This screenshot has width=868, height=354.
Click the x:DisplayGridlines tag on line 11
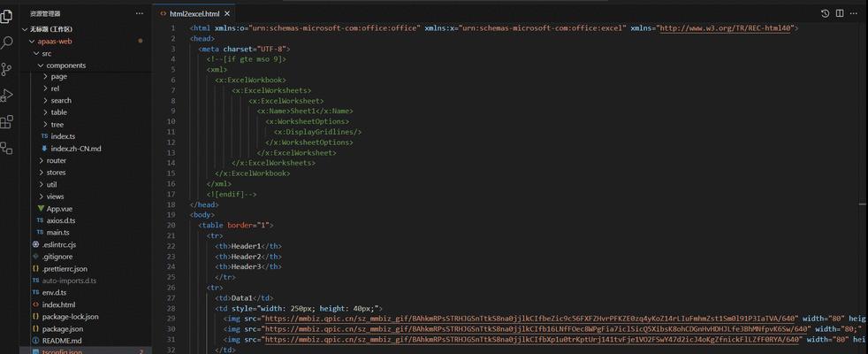[317, 132]
